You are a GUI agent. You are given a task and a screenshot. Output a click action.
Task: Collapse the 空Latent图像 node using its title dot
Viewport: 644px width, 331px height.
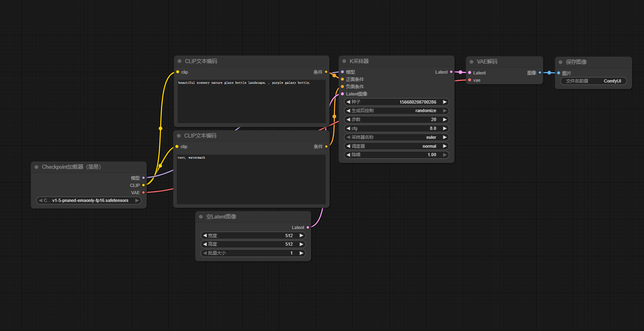[x=201, y=217]
